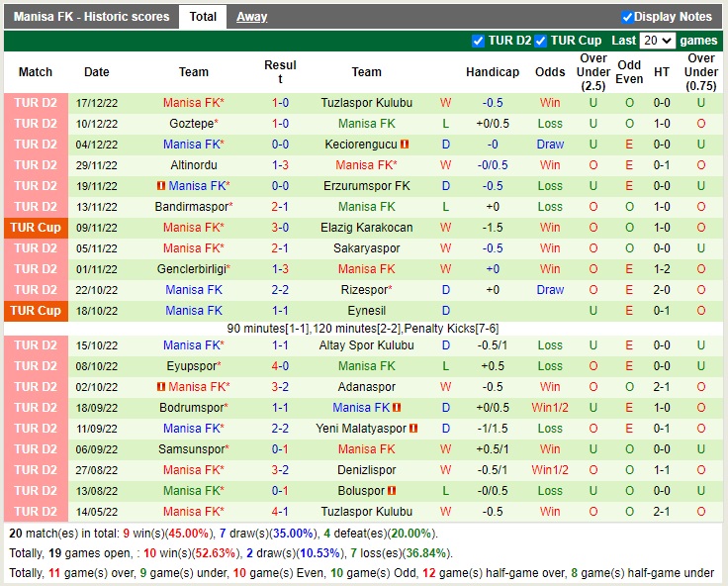
Task: Uncheck the TUR Cup filter checkbox
Action: click(540, 41)
